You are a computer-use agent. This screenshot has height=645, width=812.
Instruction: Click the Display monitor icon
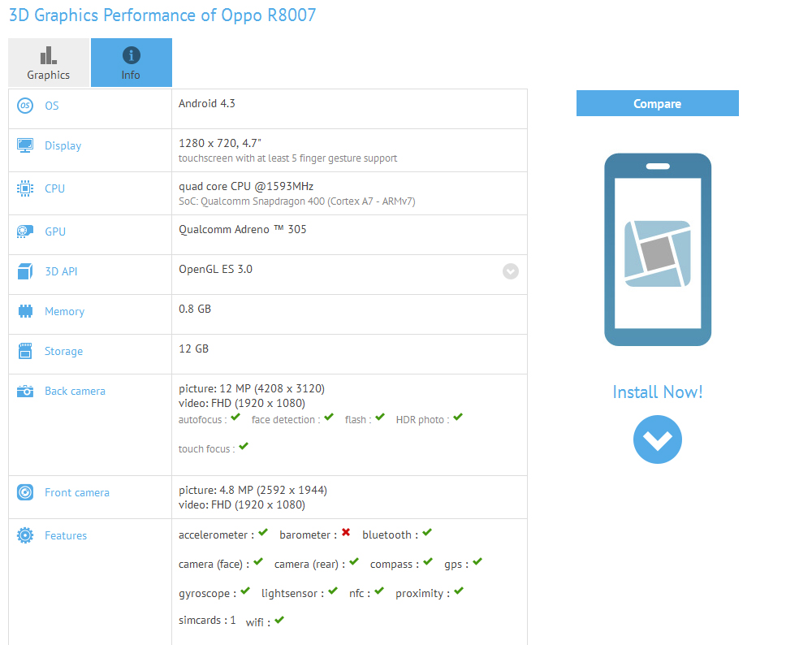coord(25,145)
